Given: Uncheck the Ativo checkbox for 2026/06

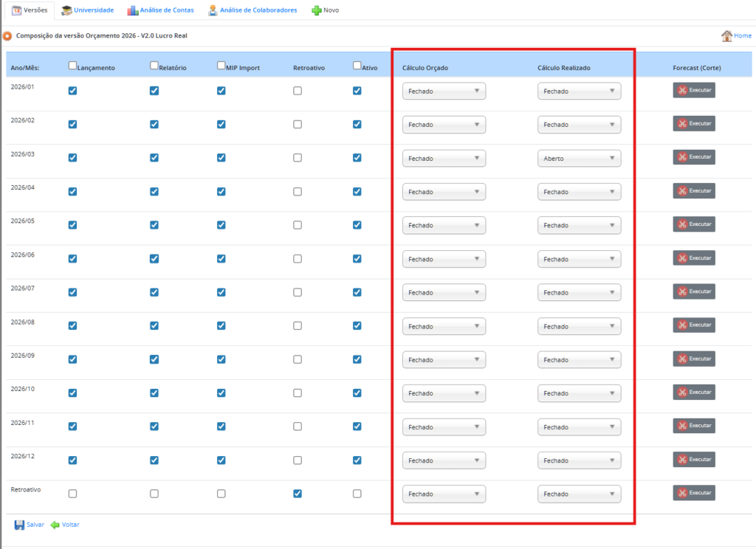Looking at the screenshot, I should [357, 259].
